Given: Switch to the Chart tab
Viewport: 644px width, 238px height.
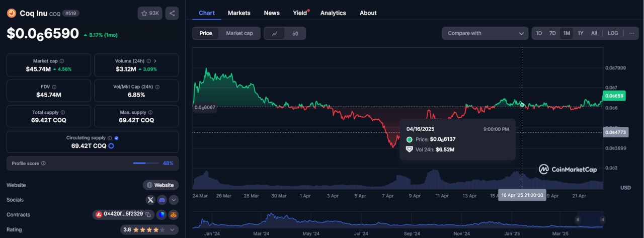Looking at the screenshot, I should coord(207,13).
